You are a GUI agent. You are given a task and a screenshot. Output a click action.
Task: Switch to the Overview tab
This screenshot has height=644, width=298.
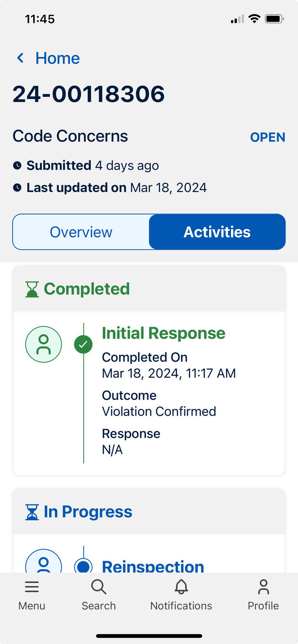point(81,232)
